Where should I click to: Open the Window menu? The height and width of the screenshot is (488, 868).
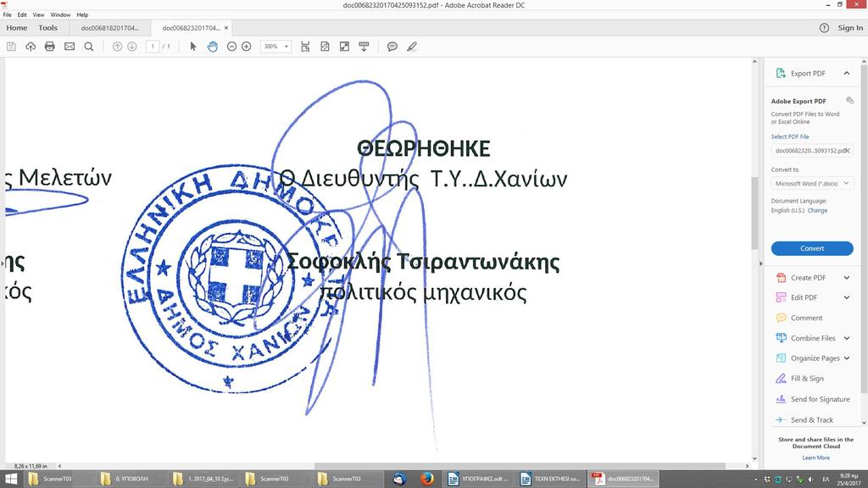pos(60,15)
